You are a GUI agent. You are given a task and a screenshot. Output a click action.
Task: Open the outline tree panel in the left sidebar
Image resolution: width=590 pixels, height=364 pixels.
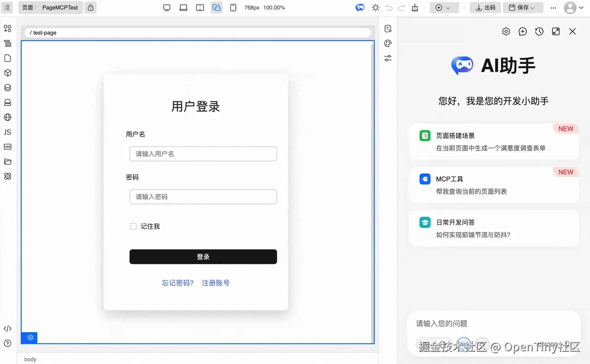point(7,43)
